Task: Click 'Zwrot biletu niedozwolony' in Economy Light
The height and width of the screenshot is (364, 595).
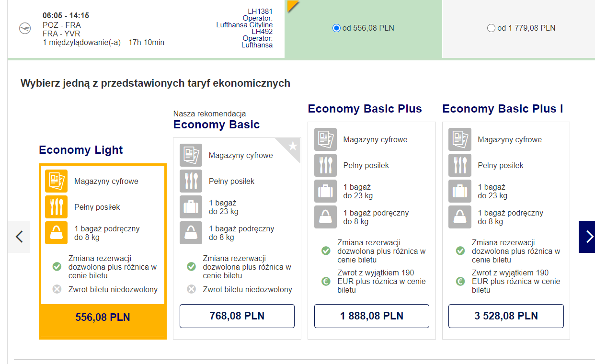Action: (x=113, y=289)
